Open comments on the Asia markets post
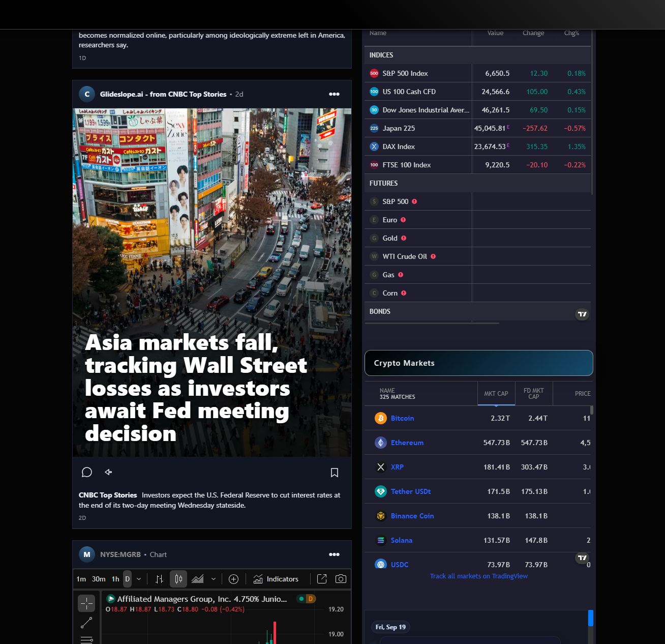 coord(87,472)
